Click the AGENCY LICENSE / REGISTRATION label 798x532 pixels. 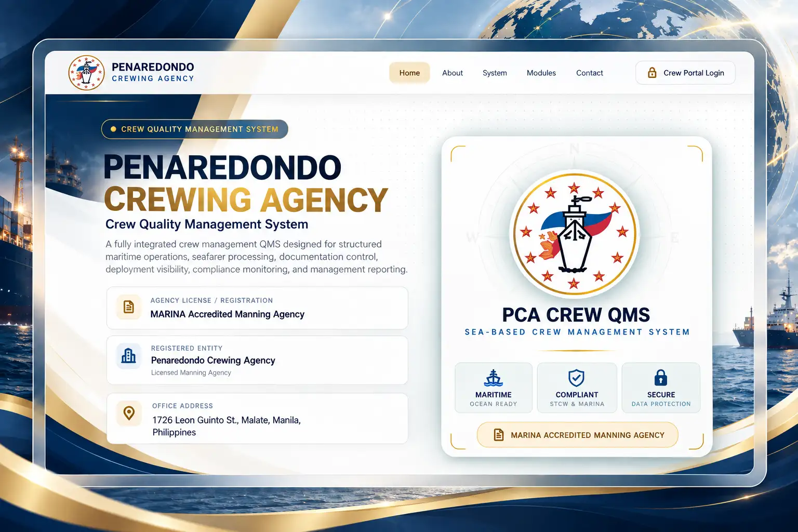(x=211, y=300)
